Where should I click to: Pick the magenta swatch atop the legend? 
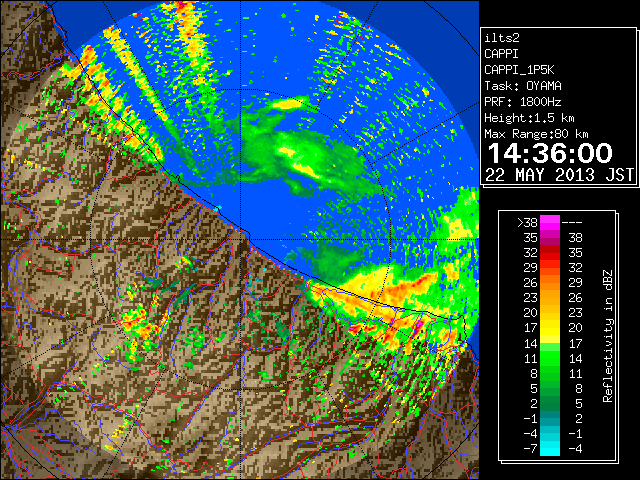550,222
